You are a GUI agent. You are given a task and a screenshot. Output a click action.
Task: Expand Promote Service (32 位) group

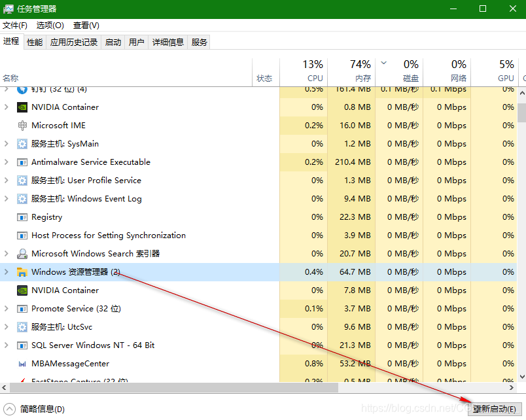(x=6, y=308)
